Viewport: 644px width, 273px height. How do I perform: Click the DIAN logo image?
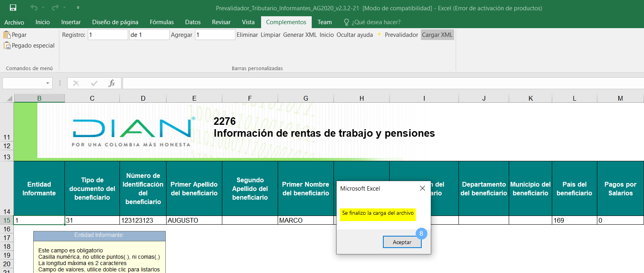pyautogui.click(x=134, y=132)
